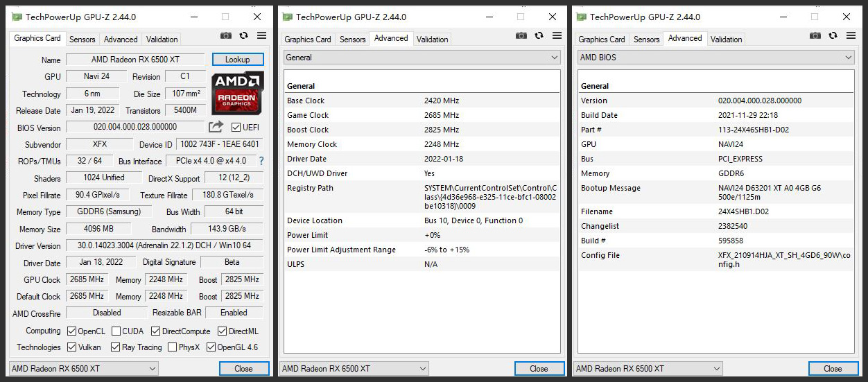Click the Driver Version text field
The width and height of the screenshot is (868, 382).
point(164,245)
